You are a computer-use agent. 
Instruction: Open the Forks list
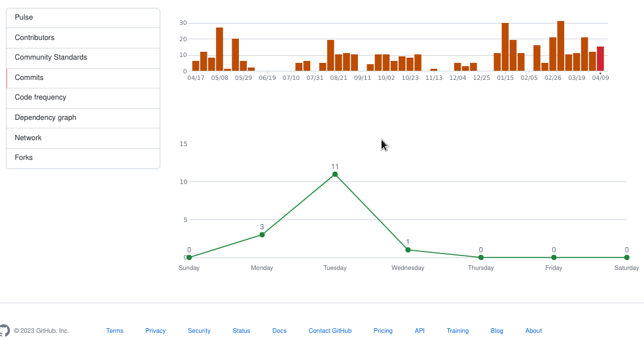[x=24, y=158]
